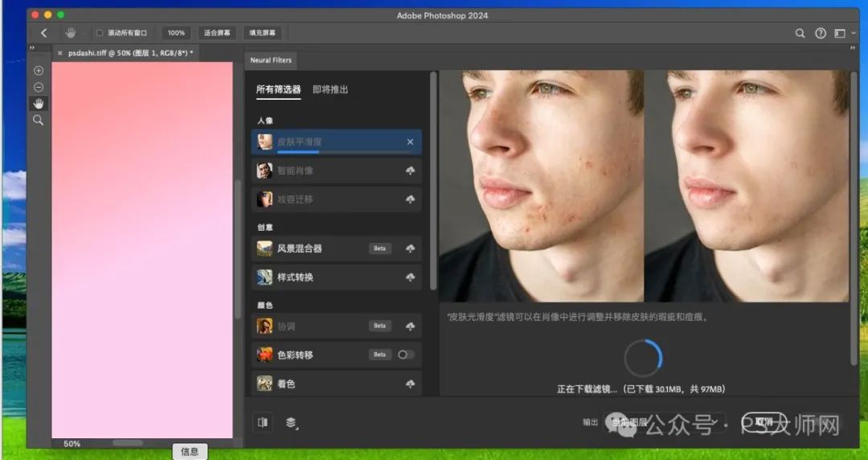868x460 pixels.
Task: Click the 风景混合器 filter thumbnail
Action: [x=264, y=248]
